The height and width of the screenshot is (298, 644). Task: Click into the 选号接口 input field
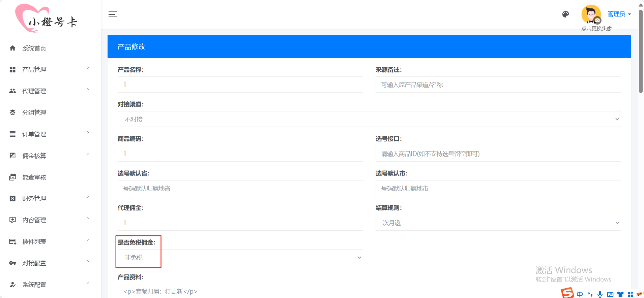tap(498, 154)
